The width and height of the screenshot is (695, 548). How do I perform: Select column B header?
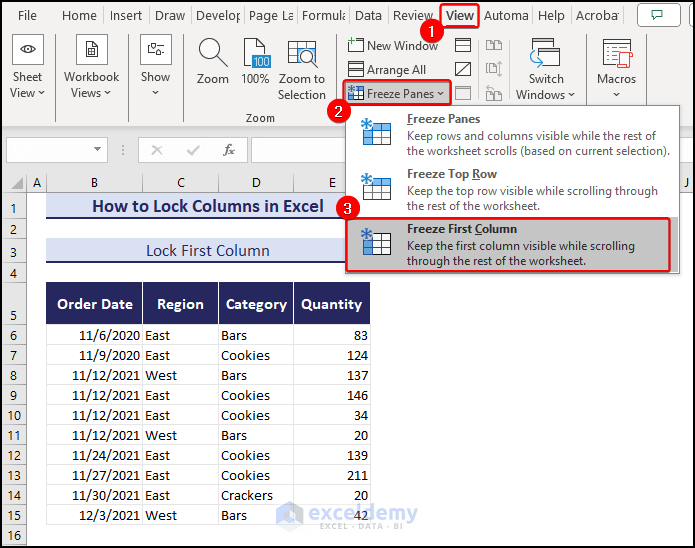point(94,183)
